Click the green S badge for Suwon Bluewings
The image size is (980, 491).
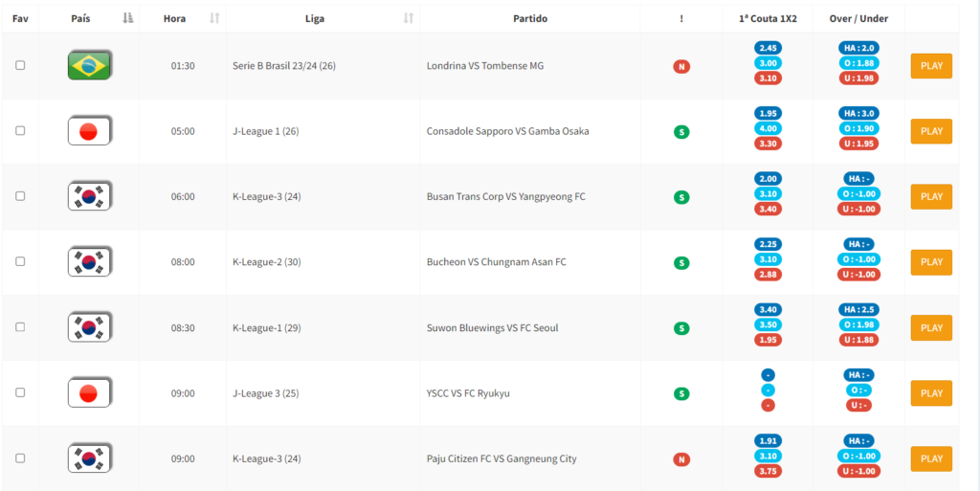click(x=681, y=328)
